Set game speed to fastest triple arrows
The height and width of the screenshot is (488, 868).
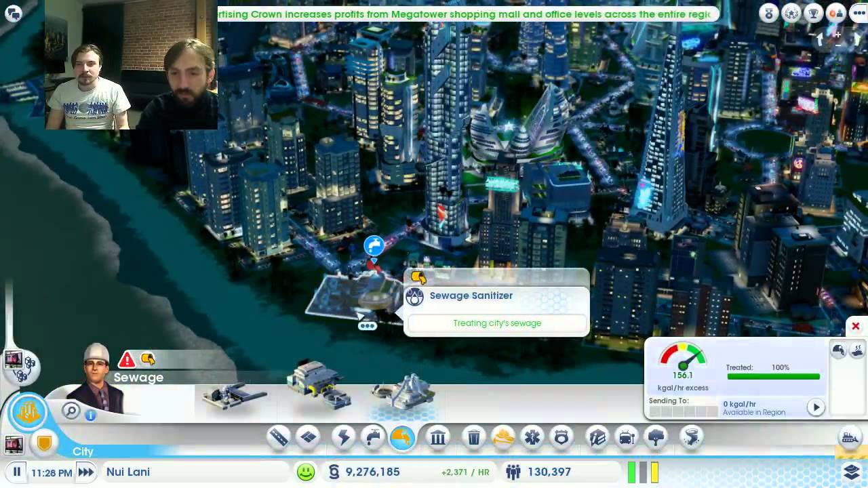pyautogui.click(x=85, y=472)
